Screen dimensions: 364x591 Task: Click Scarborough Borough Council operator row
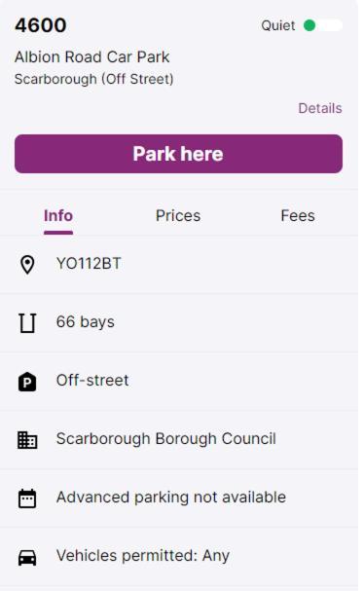pyautogui.click(x=179, y=440)
